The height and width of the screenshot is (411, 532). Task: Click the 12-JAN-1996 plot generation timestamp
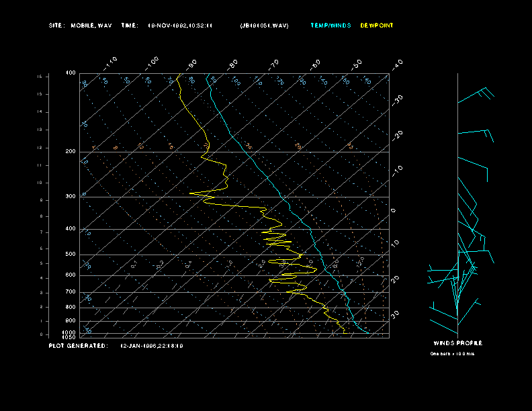(152, 346)
